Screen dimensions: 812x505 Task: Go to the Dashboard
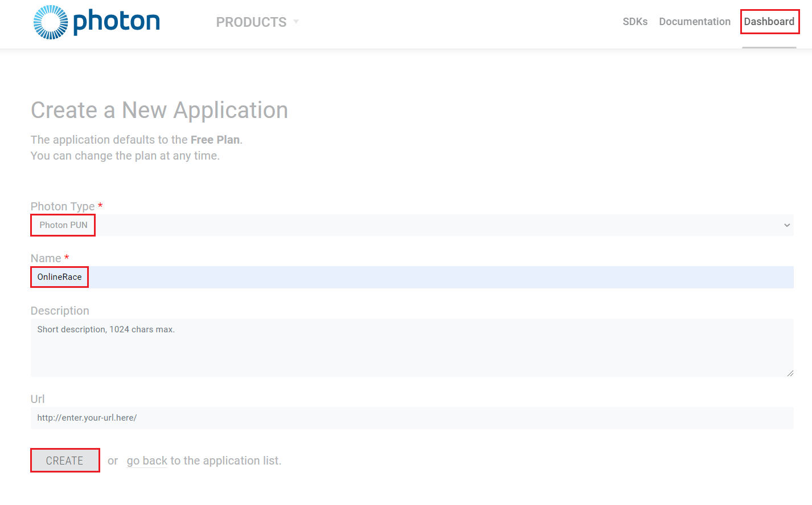[770, 22]
